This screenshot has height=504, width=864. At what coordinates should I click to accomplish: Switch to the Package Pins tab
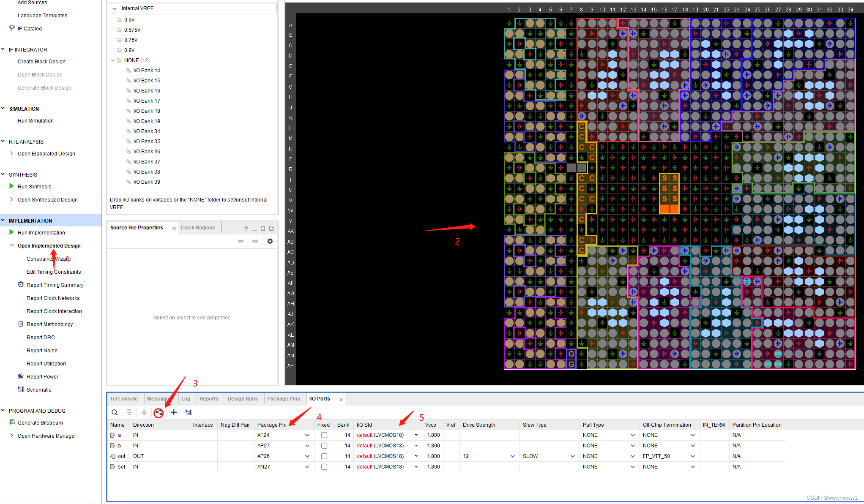[283, 399]
